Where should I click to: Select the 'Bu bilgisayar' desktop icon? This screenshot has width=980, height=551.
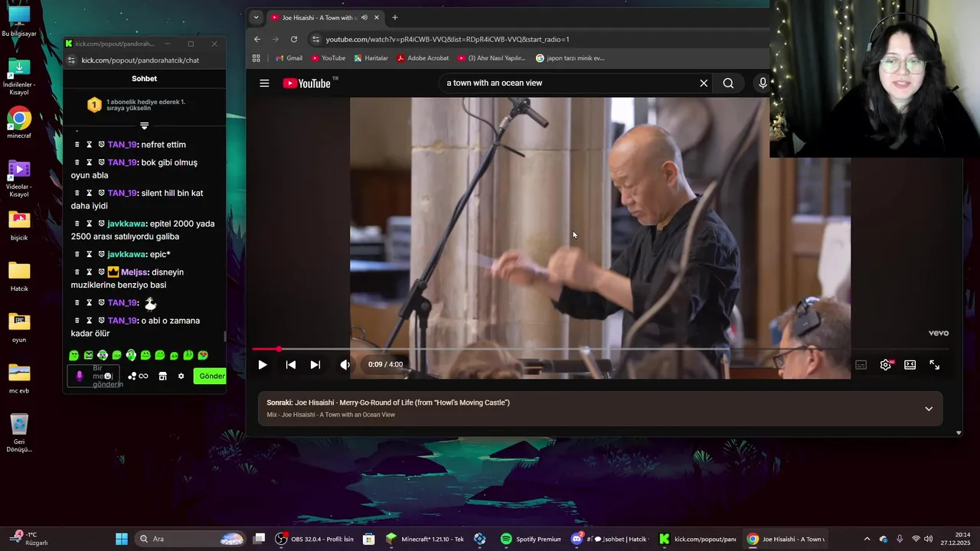click(19, 21)
